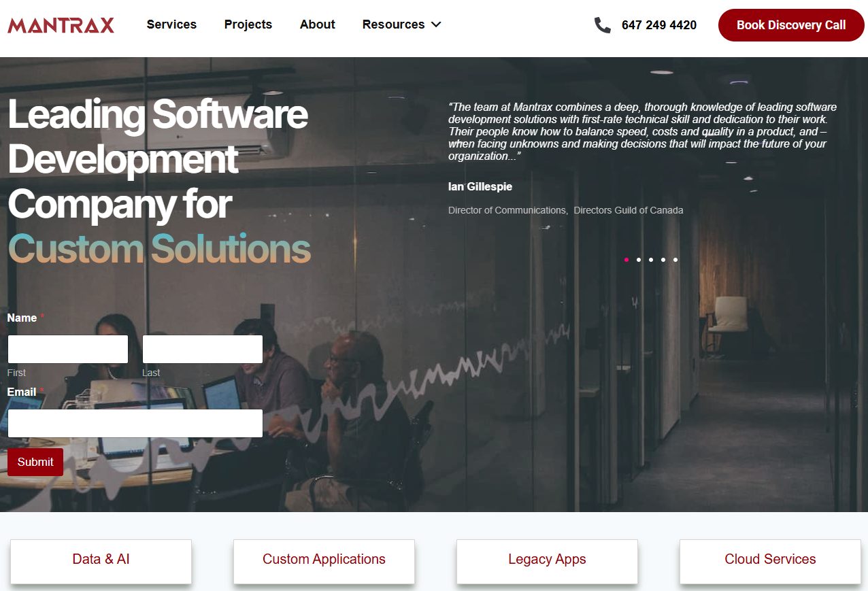Image resolution: width=868 pixels, height=591 pixels.
Task: Show the second testimonial slide dot
Action: pyautogui.click(x=639, y=260)
